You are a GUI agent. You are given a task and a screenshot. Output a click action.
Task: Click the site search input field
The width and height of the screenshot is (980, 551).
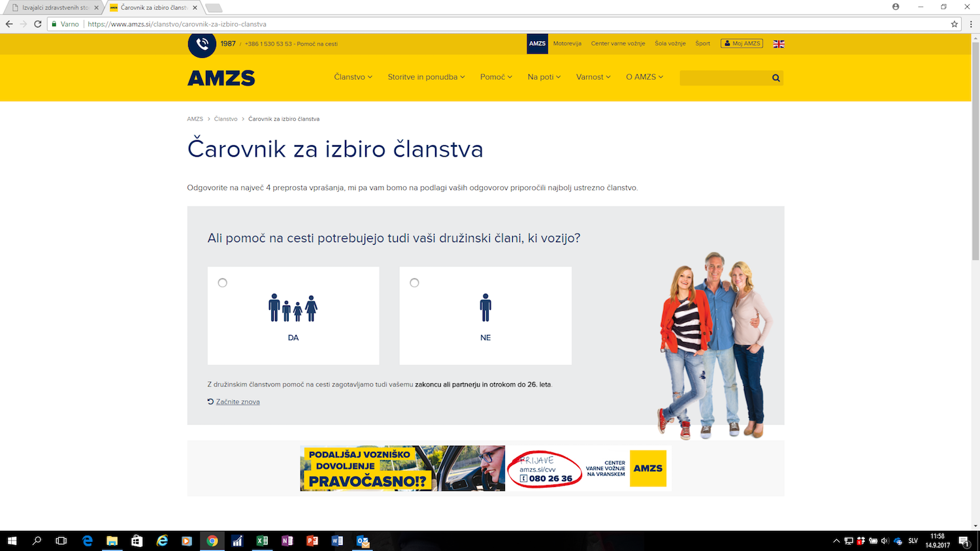(724, 78)
